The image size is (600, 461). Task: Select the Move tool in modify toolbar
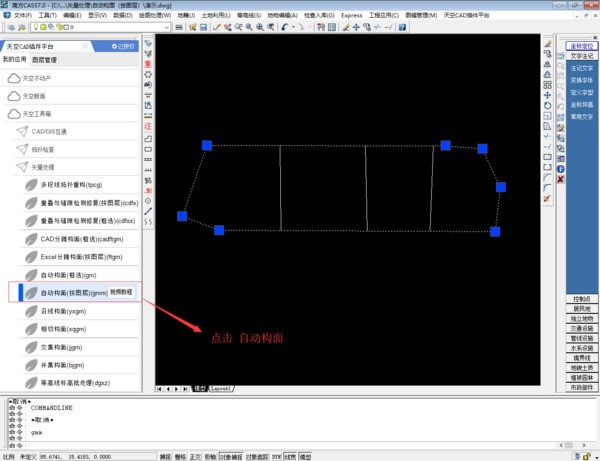tap(547, 95)
